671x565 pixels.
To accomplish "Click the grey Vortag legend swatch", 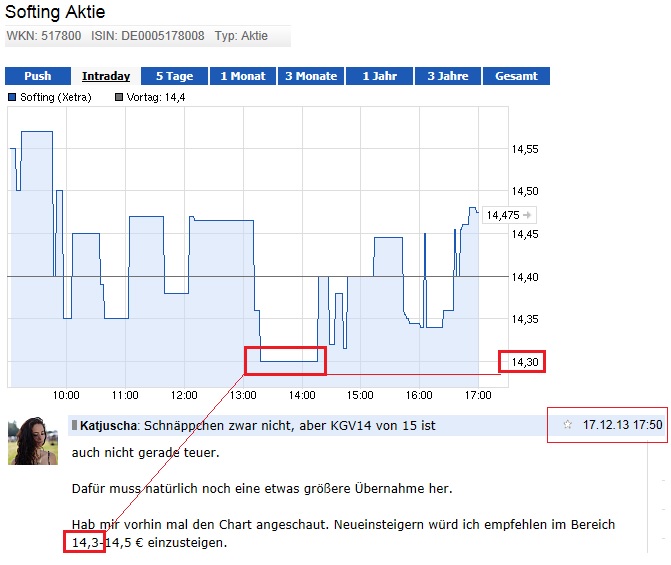I will point(119,97).
